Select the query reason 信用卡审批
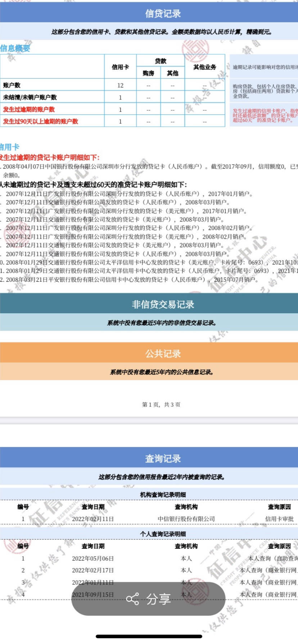This screenshot has width=298, height=644. (279, 519)
